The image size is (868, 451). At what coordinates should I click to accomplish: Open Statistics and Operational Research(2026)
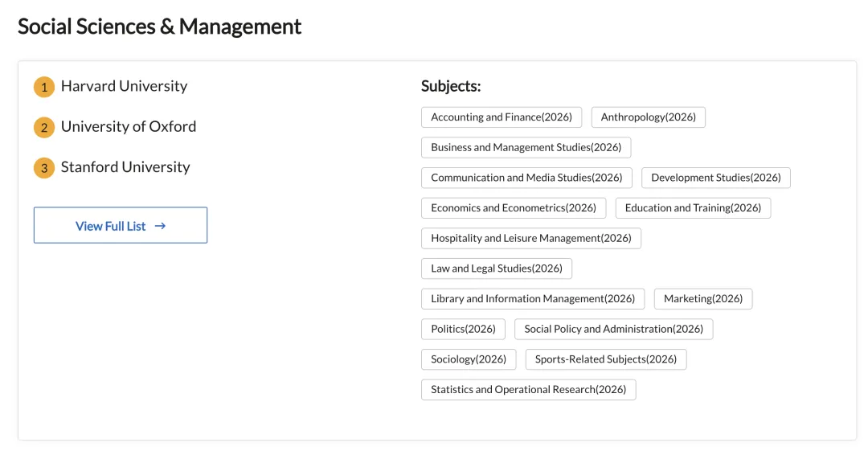(528, 389)
